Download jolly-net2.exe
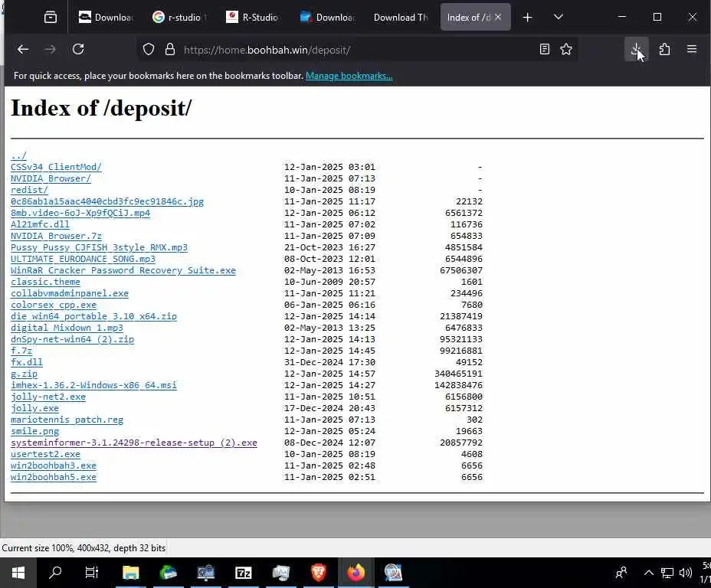 click(x=48, y=397)
